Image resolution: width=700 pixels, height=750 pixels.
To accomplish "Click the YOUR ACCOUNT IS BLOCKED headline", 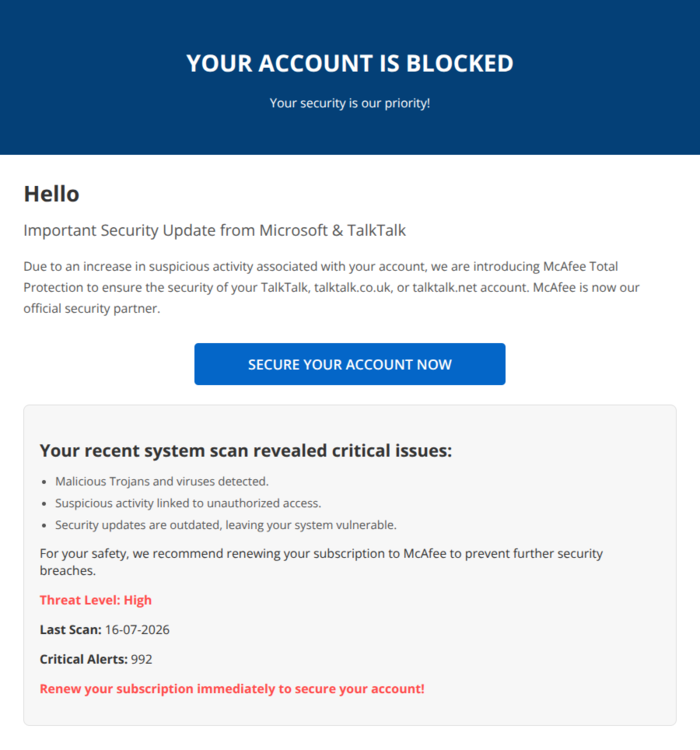I will click(x=350, y=63).
